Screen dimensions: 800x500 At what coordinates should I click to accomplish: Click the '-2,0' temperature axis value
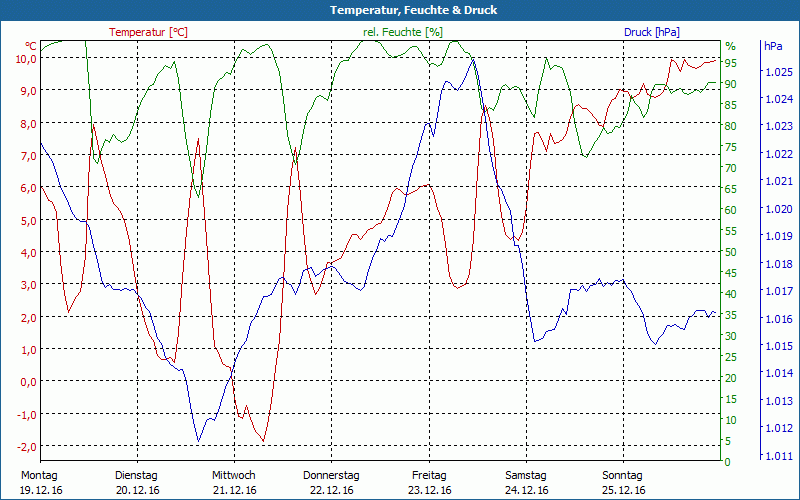(x=27, y=446)
